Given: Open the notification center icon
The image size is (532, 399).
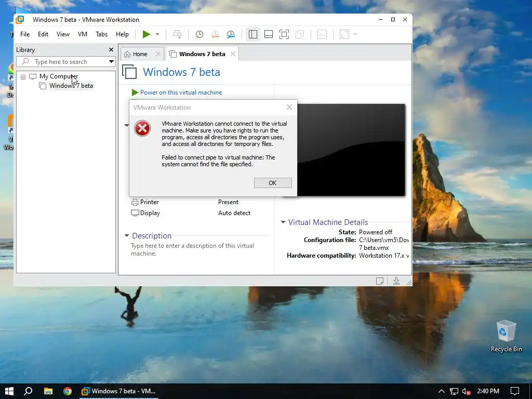Looking at the screenshot, I should pyautogui.click(x=515, y=391).
